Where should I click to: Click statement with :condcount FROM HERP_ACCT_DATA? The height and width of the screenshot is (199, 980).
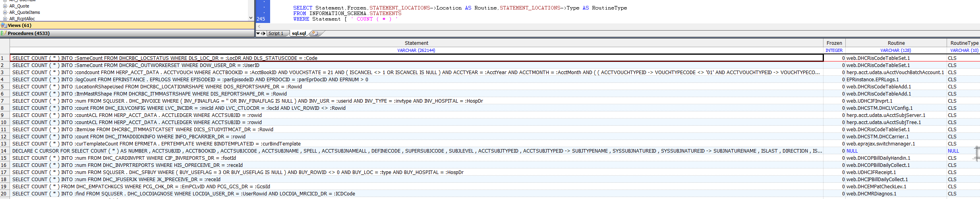pyautogui.click(x=416, y=73)
